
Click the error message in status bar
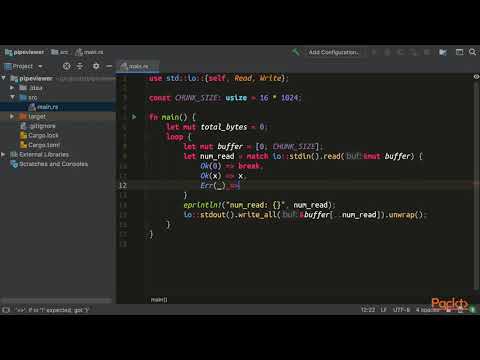pos(52,310)
